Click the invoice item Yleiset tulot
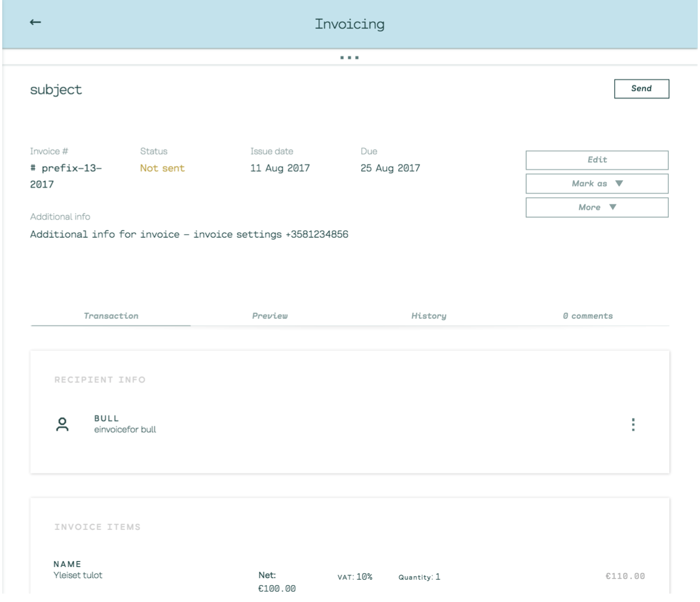700x602 pixels. tap(78, 575)
